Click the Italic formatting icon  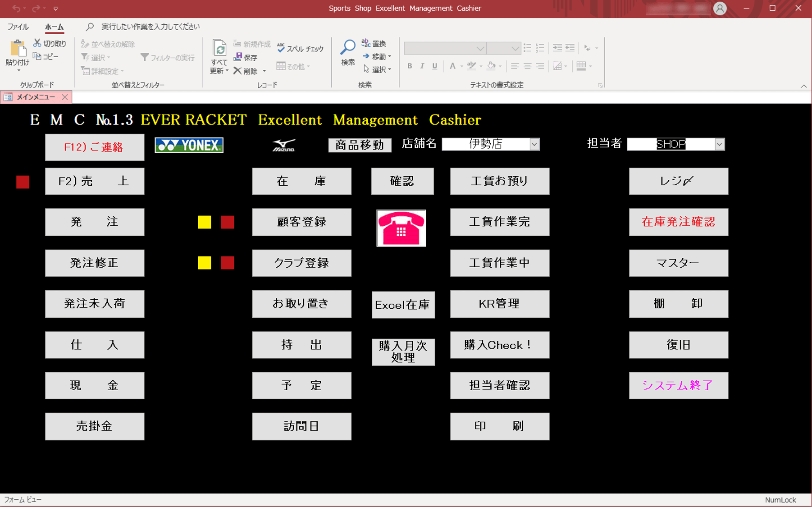pos(422,66)
